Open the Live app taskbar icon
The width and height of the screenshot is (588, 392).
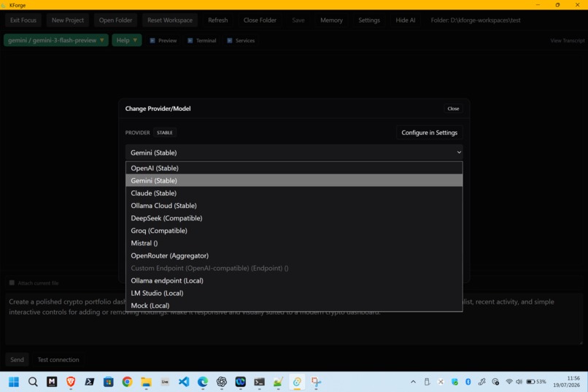(165, 382)
